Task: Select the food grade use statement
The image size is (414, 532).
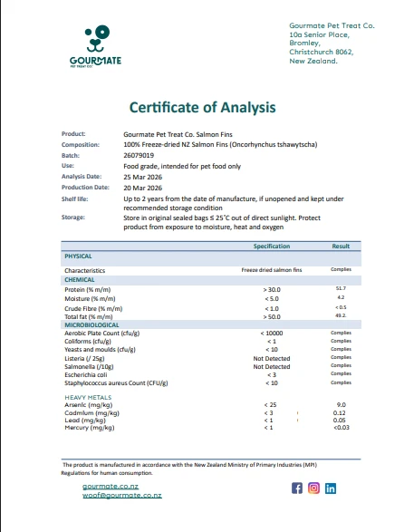Action: coord(182,166)
